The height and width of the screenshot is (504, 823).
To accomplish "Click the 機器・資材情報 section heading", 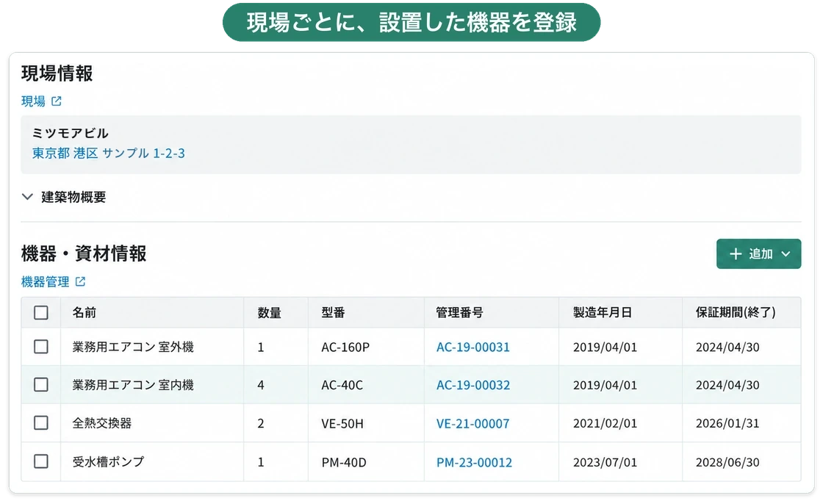I will 84,253.
